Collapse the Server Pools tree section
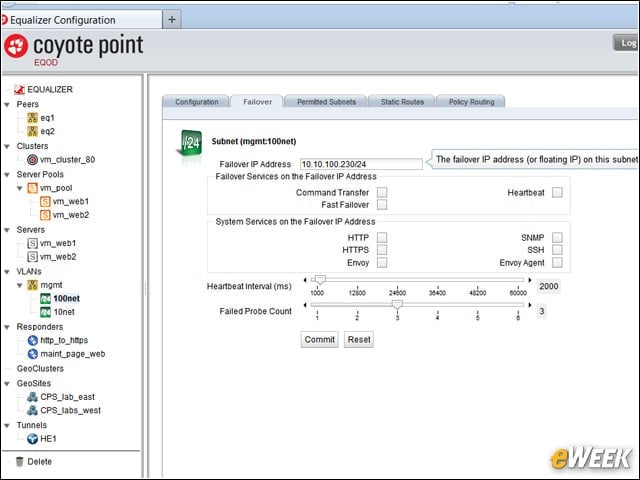The image size is (640, 480). 7,175
